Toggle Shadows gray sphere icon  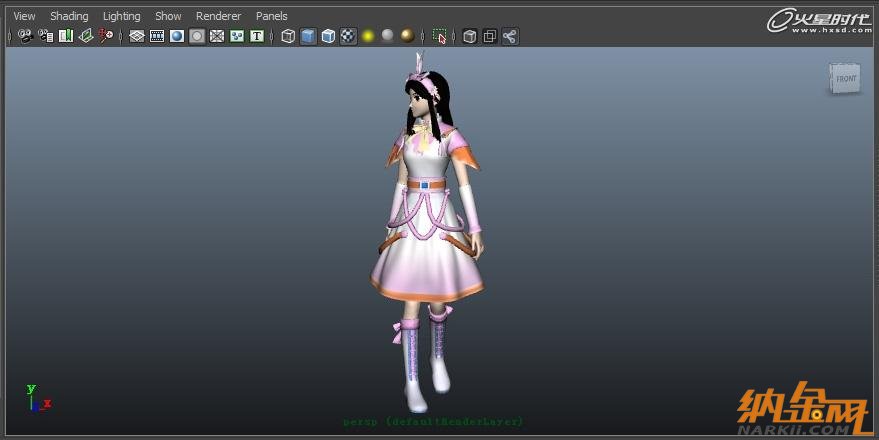(387, 36)
